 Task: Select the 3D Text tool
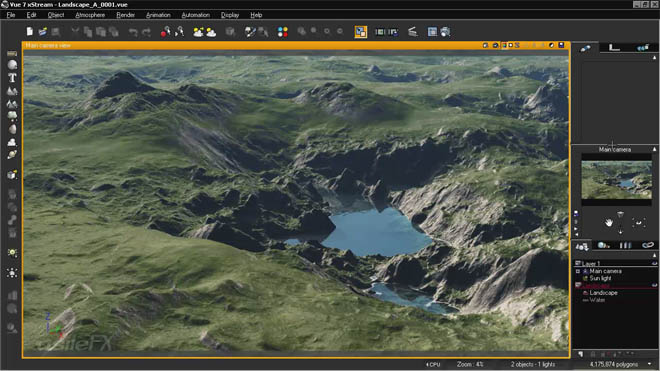click(x=12, y=78)
